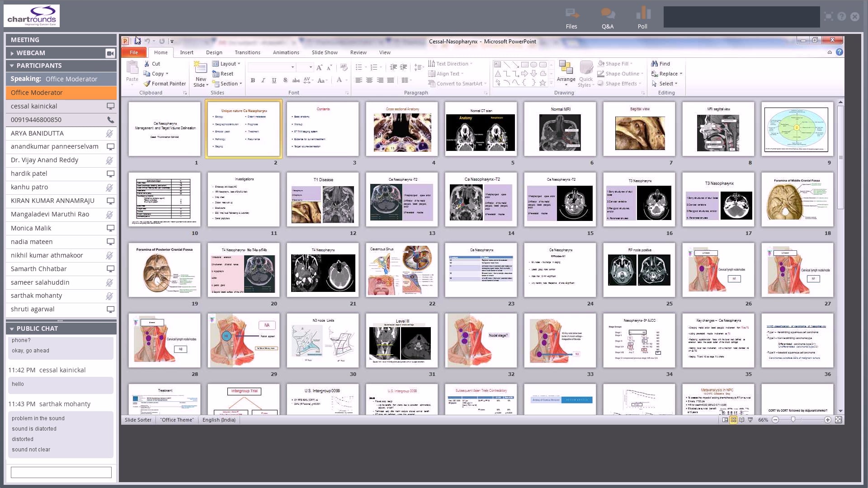Open the File menu tab
868x488 pixels.
tap(134, 52)
